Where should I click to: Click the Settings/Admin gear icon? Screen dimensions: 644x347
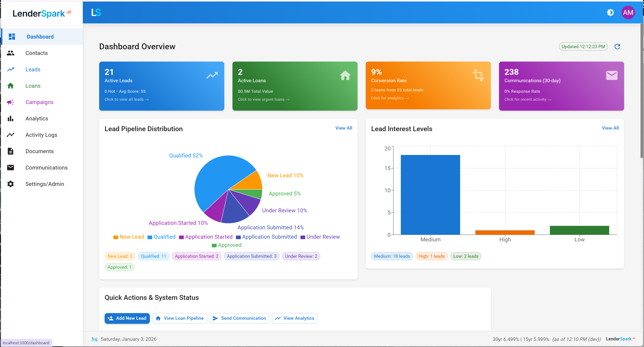[x=11, y=184]
